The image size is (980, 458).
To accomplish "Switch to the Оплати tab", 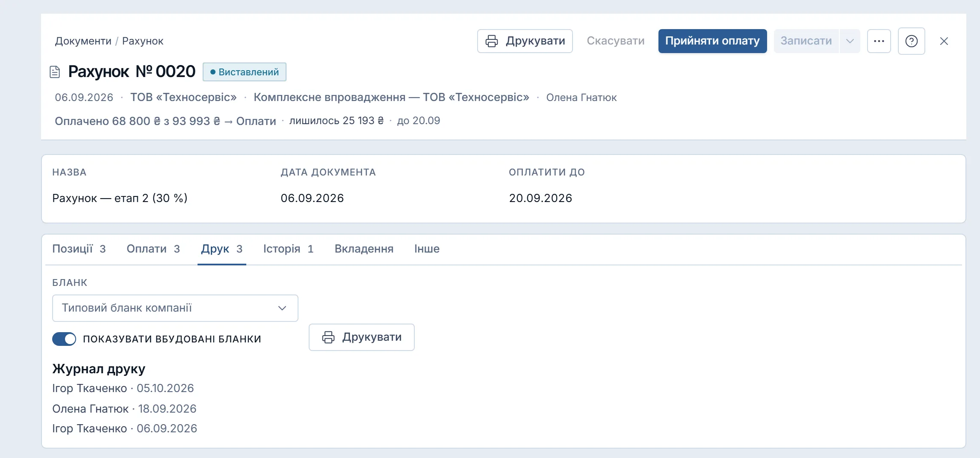I will (153, 249).
